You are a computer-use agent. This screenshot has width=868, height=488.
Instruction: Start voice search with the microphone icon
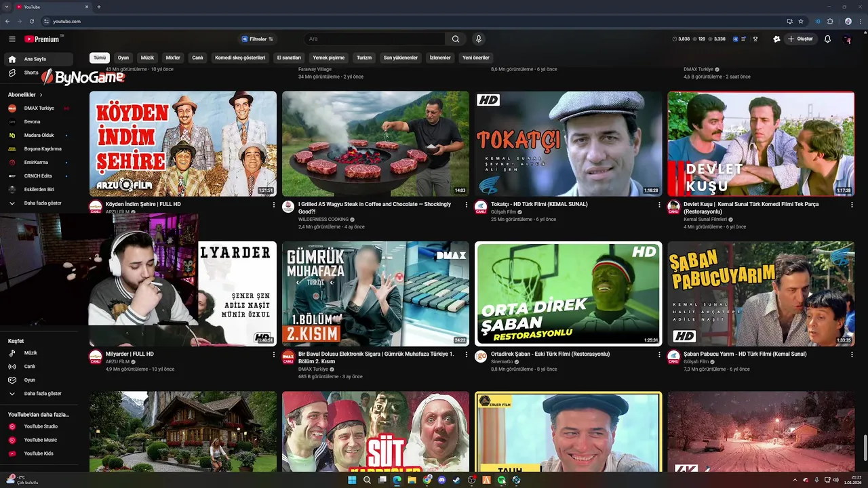pos(479,39)
